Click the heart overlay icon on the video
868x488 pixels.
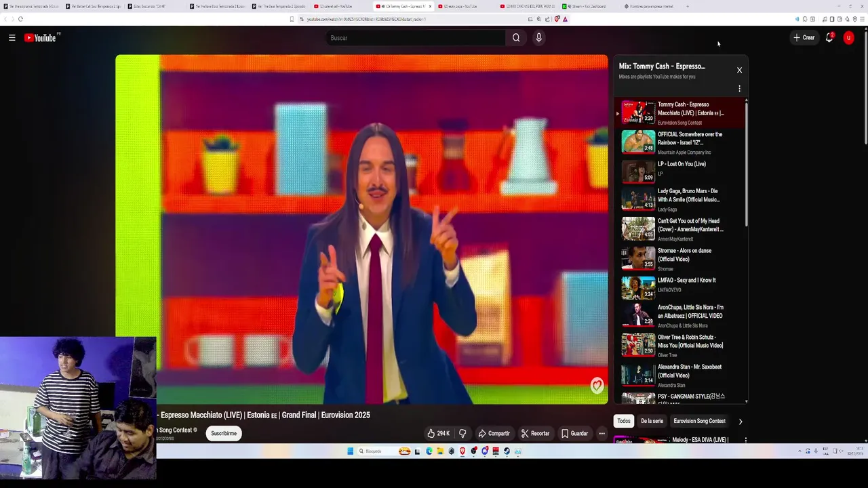tap(597, 386)
